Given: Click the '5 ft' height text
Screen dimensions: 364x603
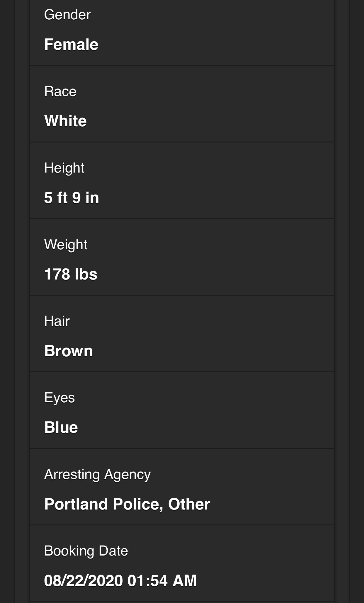Looking at the screenshot, I should click(56, 198).
